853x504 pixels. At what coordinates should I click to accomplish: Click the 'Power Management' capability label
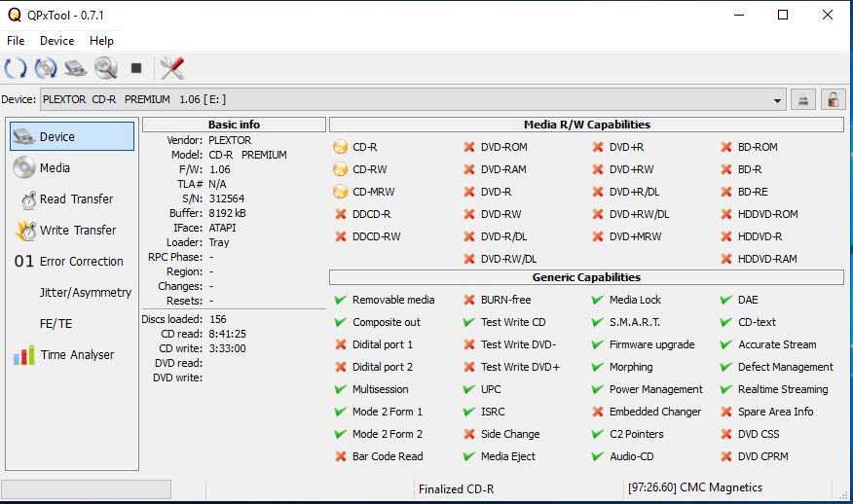[x=656, y=389]
